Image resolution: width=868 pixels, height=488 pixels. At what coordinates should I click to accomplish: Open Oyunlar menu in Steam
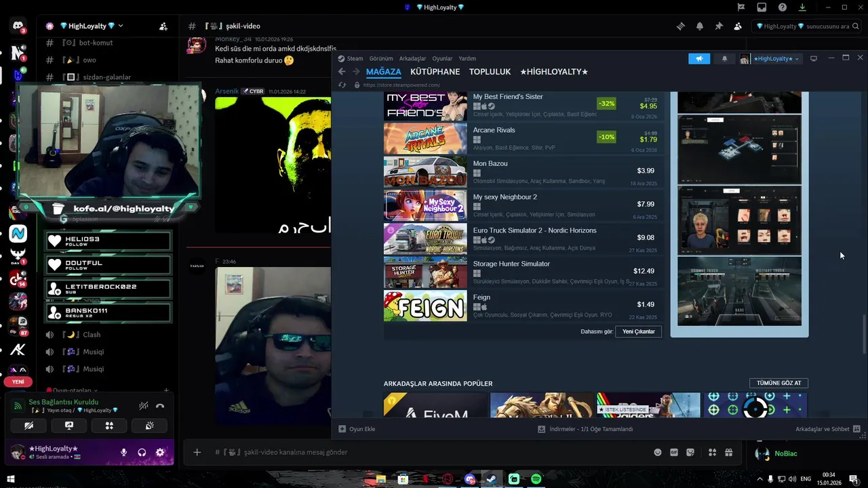[442, 59]
